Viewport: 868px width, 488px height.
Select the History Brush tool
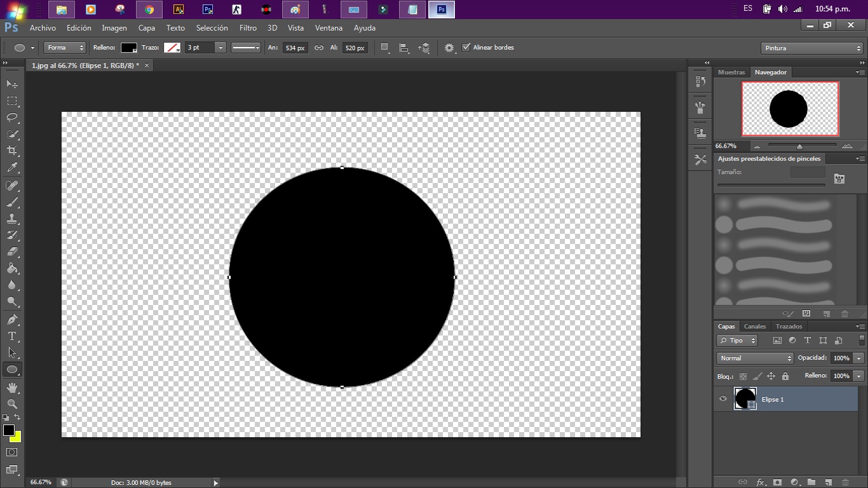click(x=12, y=235)
